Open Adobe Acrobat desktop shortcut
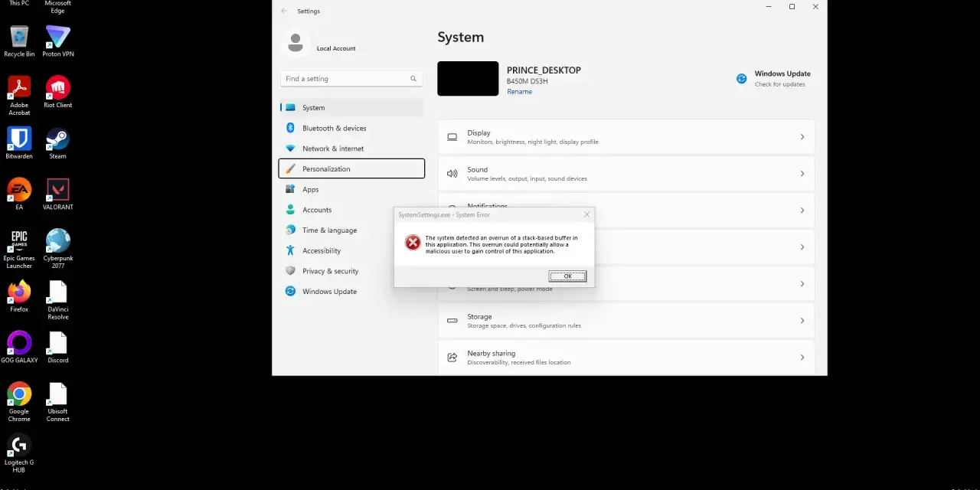Viewport: 980px width, 490px height. 19,96
